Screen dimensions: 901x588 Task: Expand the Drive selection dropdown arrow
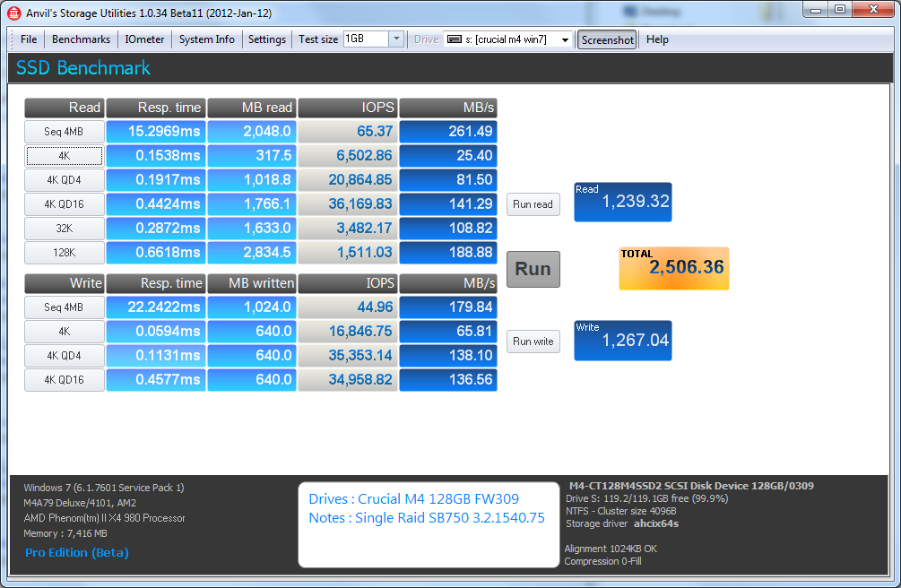point(566,39)
